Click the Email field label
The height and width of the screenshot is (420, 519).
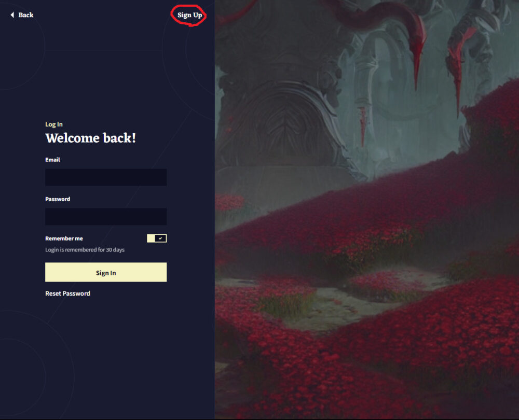point(52,160)
